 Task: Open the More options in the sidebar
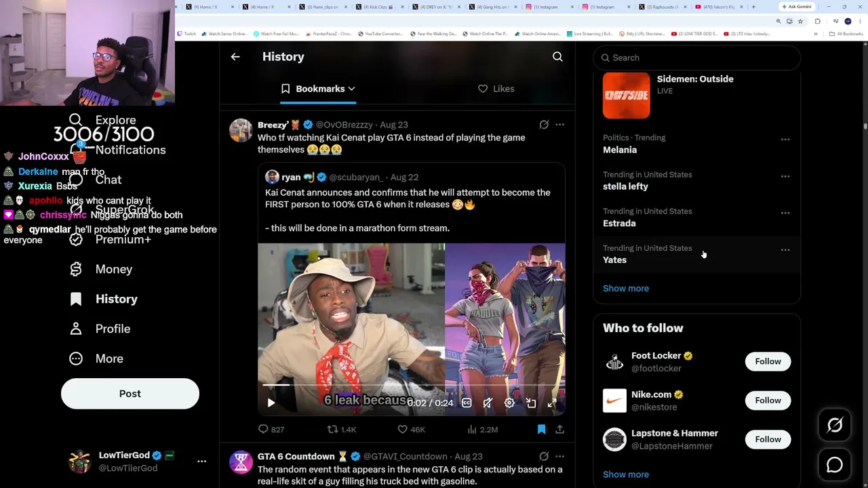pos(96,359)
